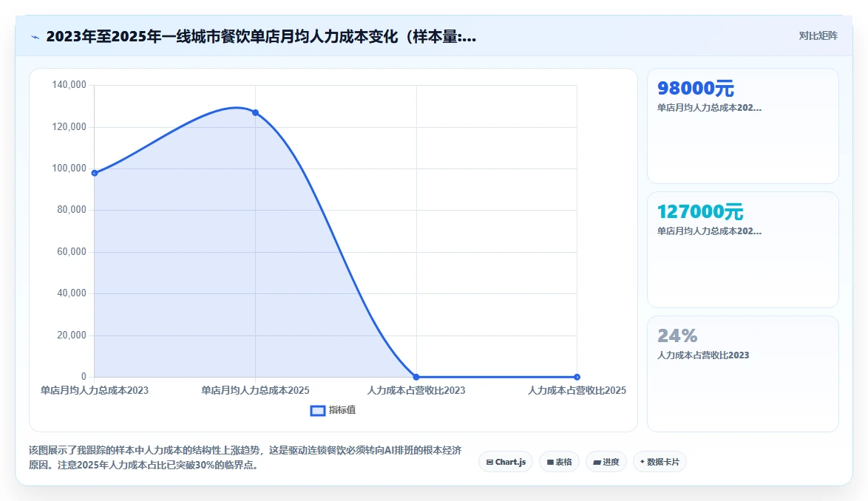The image size is (868, 501).
Task: Click the 120,000 y-axis label
Action: [69, 126]
